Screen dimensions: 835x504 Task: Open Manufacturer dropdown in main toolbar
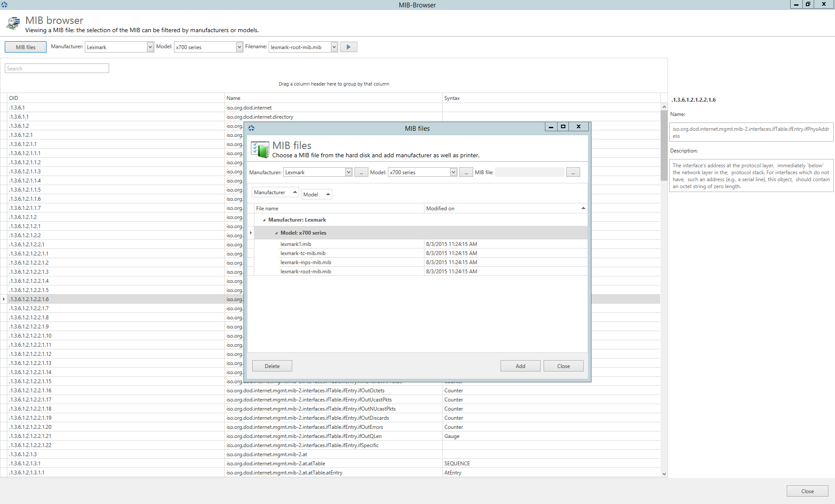(150, 47)
